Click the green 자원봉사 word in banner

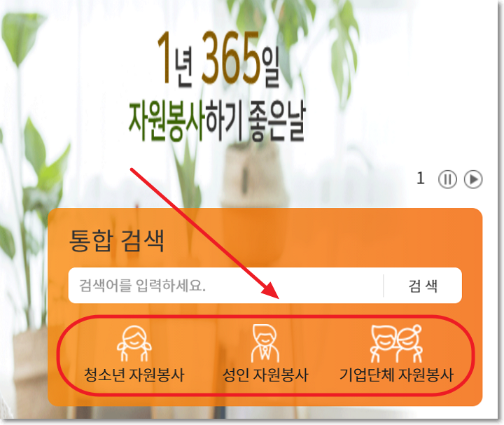point(167,122)
